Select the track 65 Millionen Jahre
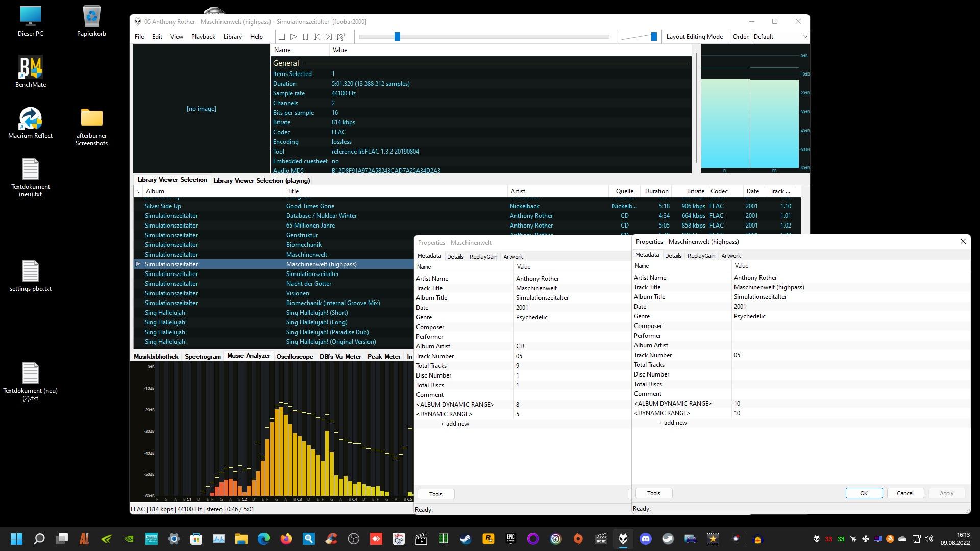980x551 pixels. (310, 226)
